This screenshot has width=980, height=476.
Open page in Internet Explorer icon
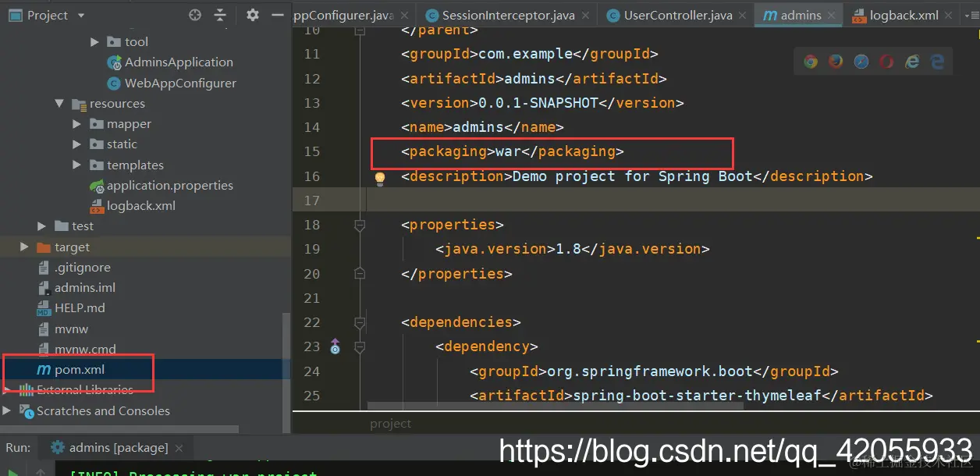[x=911, y=62]
